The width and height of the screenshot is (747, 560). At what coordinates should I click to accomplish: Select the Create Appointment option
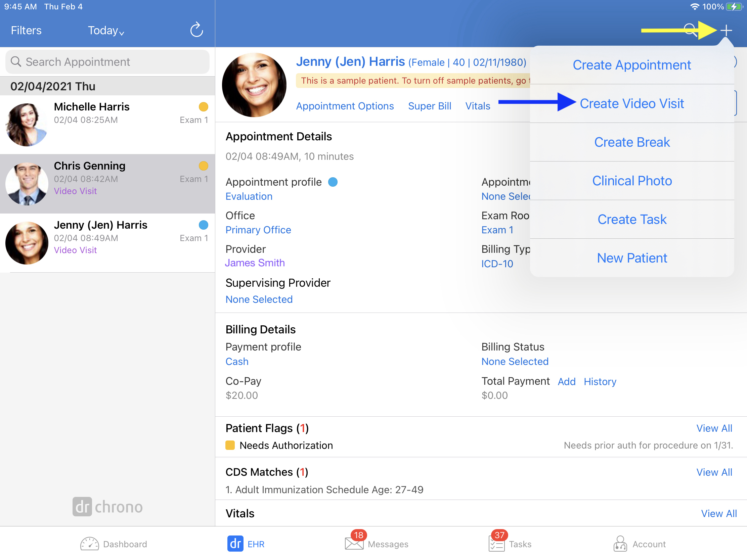(632, 65)
